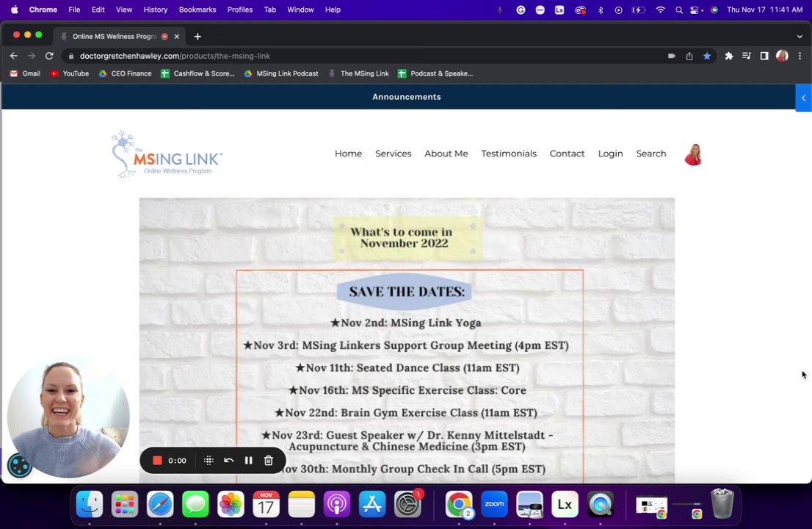Open MSing Link Podcast bookmark
This screenshot has width=812, height=529.
coord(280,73)
